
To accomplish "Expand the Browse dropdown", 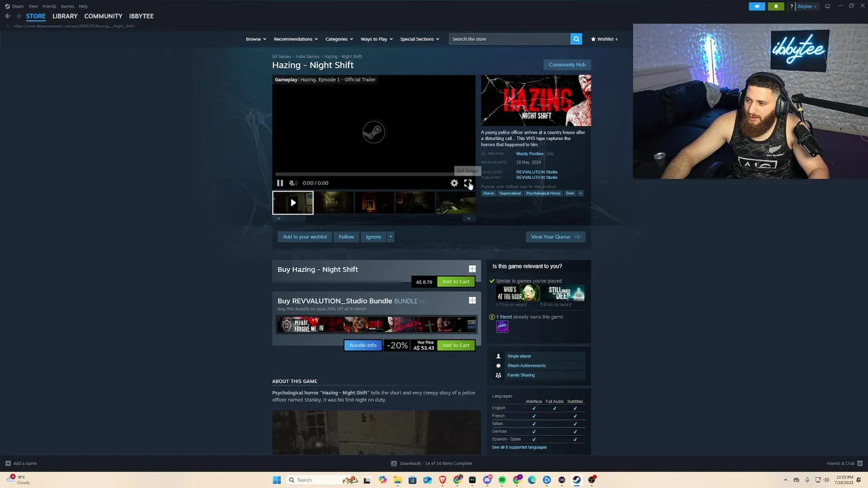I will (256, 39).
